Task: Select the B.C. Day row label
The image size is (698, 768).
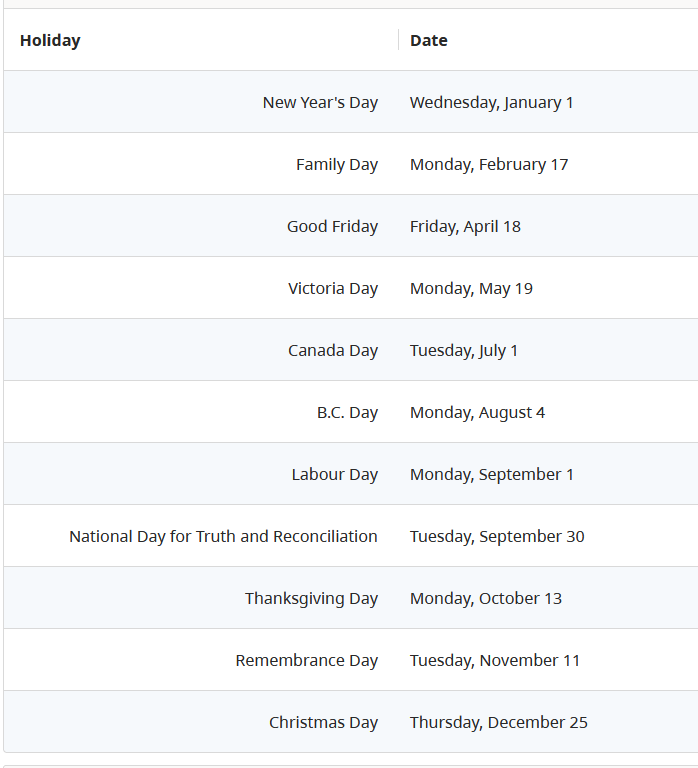Action: [347, 413]
